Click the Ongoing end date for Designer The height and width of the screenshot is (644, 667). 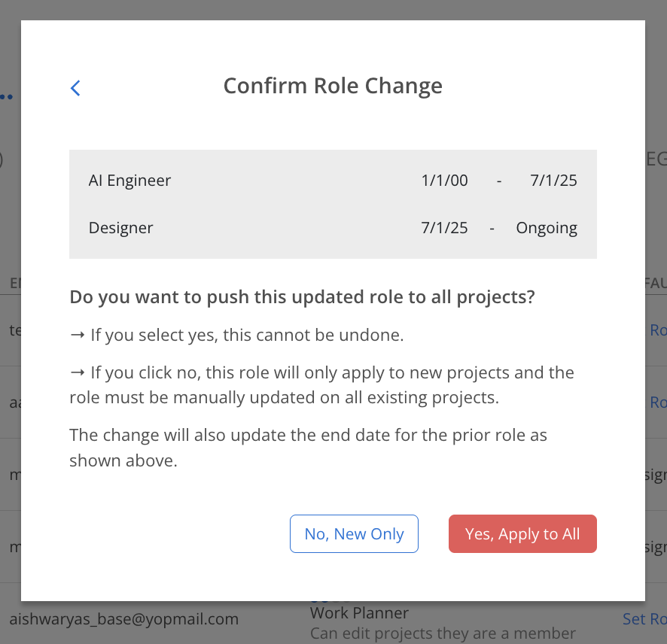pyautogui.click(x=547, y=228)
